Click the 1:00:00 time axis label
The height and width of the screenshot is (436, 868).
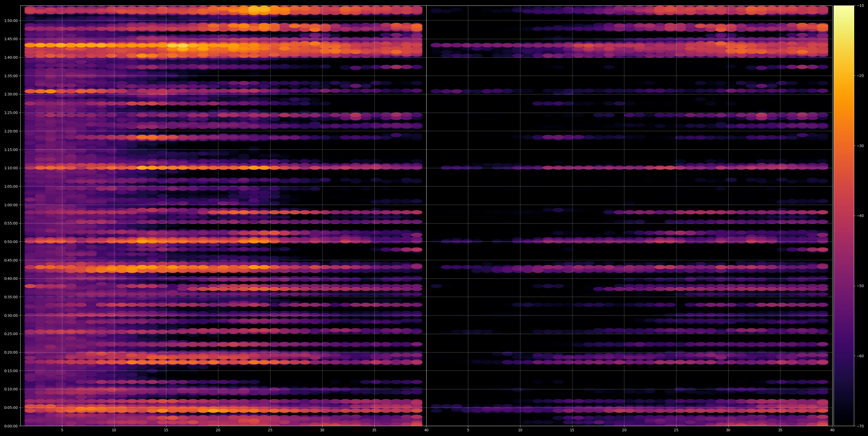11,205
